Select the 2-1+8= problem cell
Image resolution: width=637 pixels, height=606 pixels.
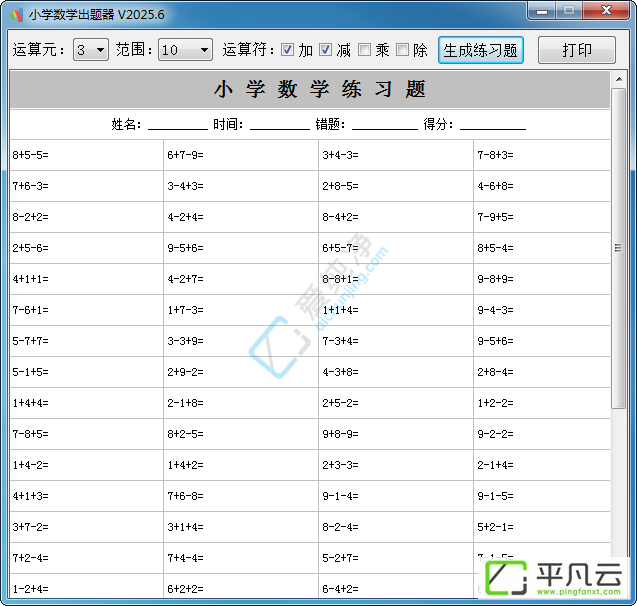coord(241,403)
